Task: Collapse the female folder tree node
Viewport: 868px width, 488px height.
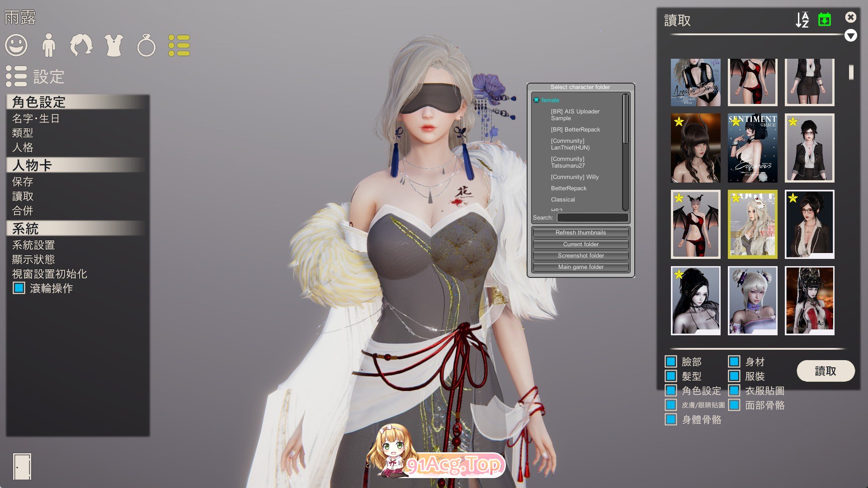Action: 536,100
